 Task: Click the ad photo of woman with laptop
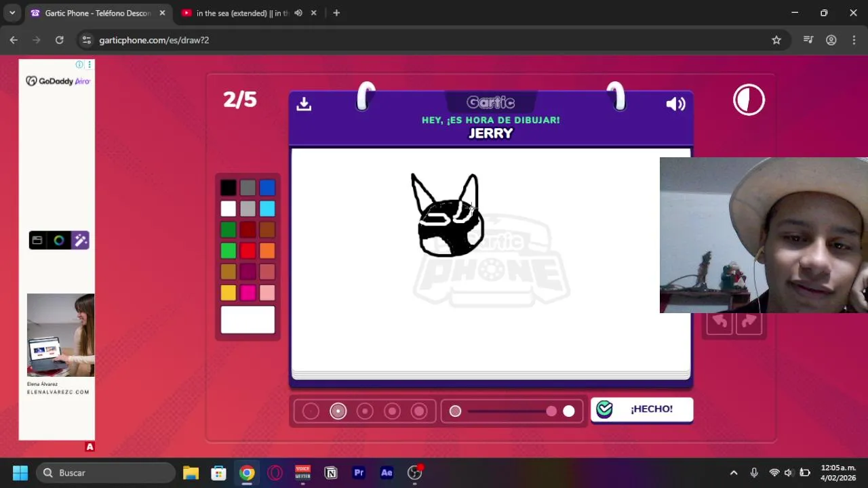coord(60,335)
